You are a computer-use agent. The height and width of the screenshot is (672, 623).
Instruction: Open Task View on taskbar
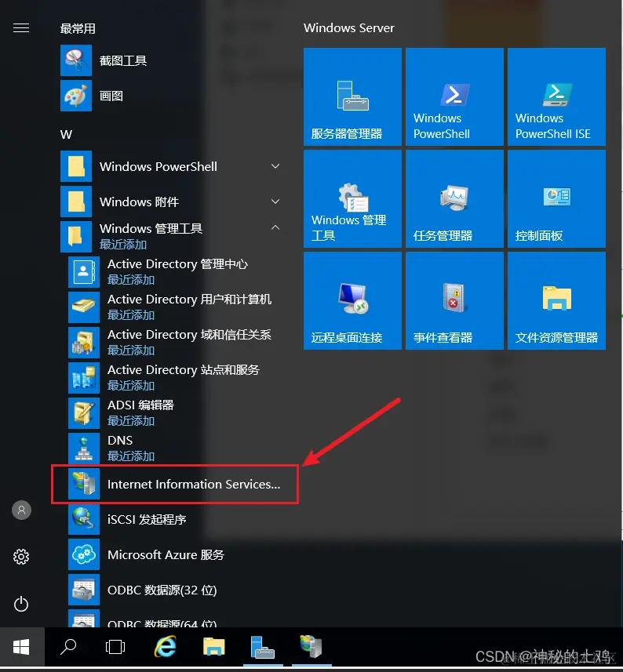click(115, 647)
